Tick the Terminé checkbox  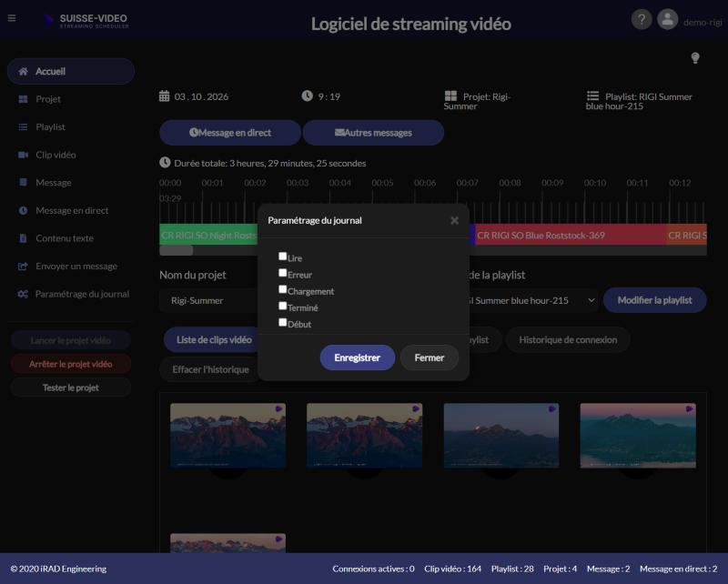pos(282,306)
